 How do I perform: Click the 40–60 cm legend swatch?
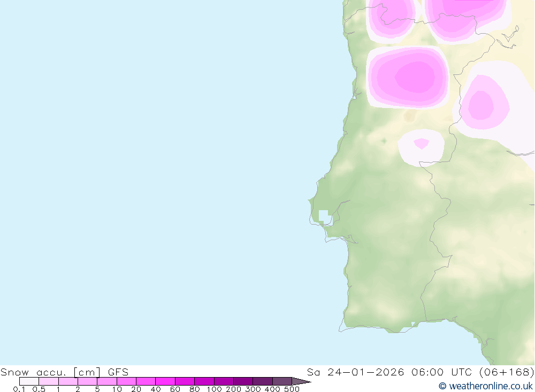(165, 381)
